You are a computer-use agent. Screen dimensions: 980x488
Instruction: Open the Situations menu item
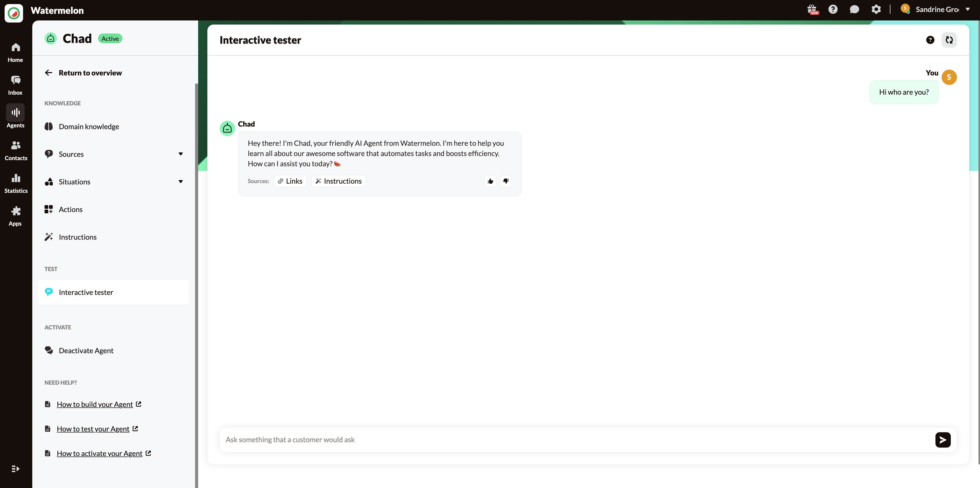(113, 182)
